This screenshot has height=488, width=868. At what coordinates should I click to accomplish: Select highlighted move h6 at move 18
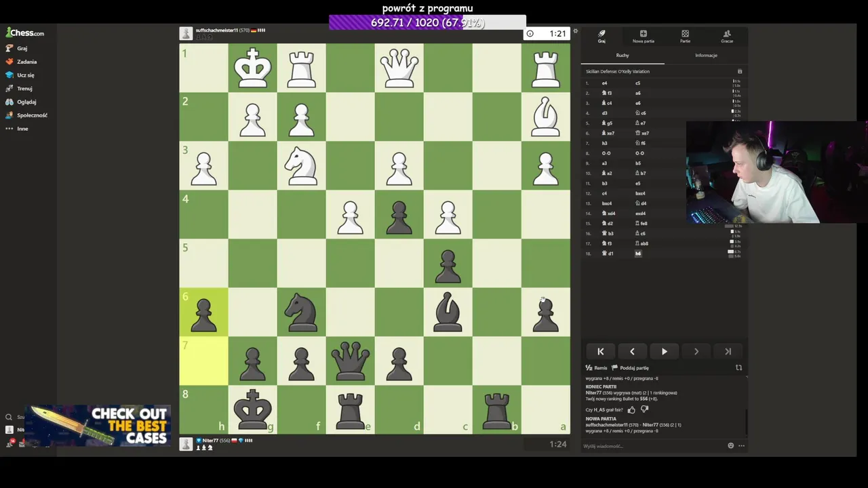click(x=638, y=253)
